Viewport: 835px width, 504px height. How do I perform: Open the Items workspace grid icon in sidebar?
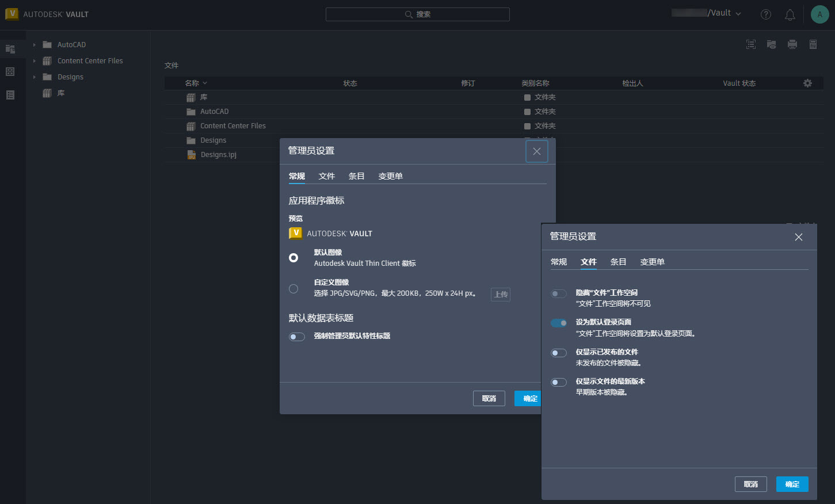[x=10, y=72]
